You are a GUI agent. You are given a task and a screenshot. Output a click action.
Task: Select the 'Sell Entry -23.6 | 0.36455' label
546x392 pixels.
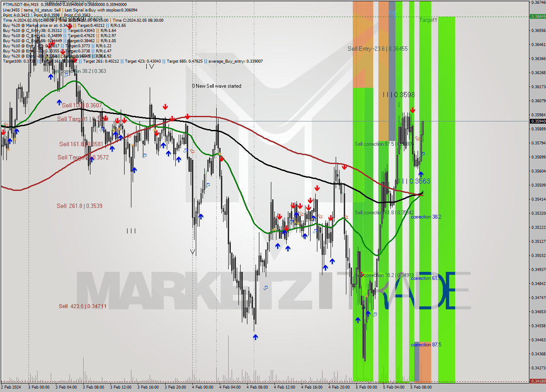[x=378, y=49]
